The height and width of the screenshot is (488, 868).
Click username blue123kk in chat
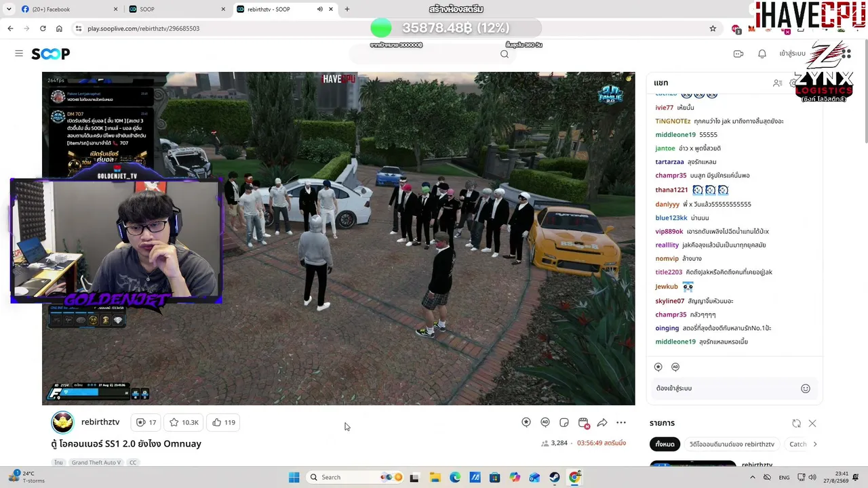pos(671,218)
